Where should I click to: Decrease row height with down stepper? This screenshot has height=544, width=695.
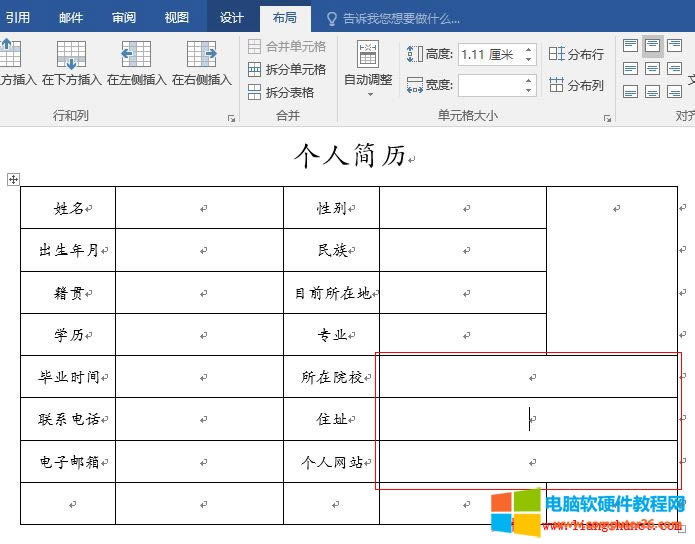click(x=528, y=59)
